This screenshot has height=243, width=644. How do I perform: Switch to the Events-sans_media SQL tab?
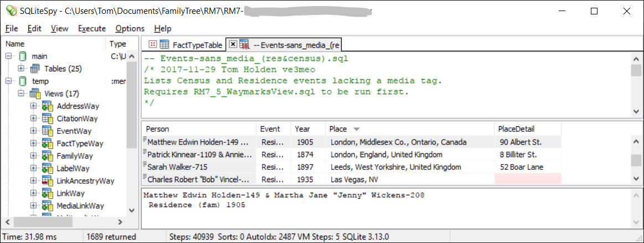tap(284, 44)
